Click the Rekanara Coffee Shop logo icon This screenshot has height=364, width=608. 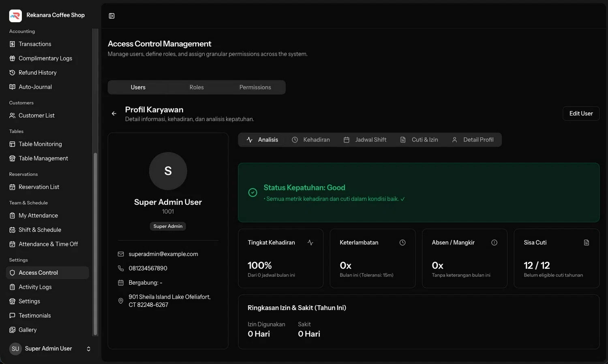15,15
